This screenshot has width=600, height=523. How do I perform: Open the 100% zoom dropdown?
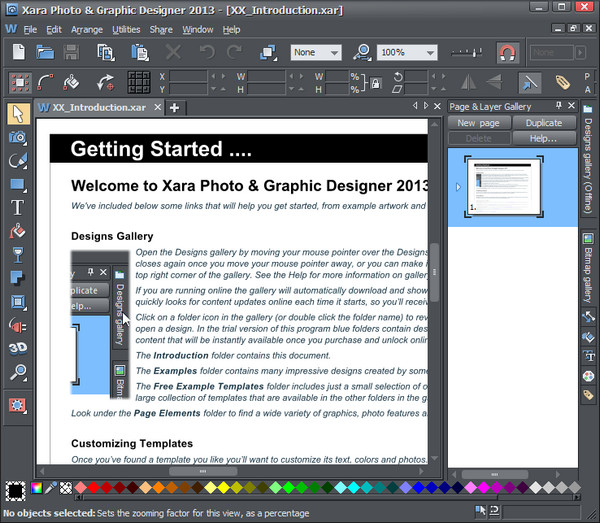point(407,52)
